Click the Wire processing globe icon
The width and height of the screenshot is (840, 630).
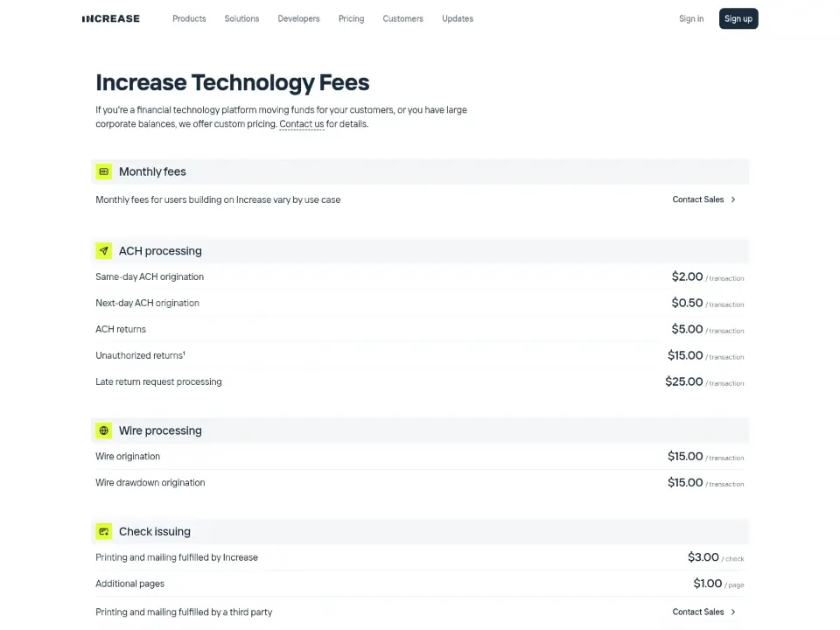(104, 430)
